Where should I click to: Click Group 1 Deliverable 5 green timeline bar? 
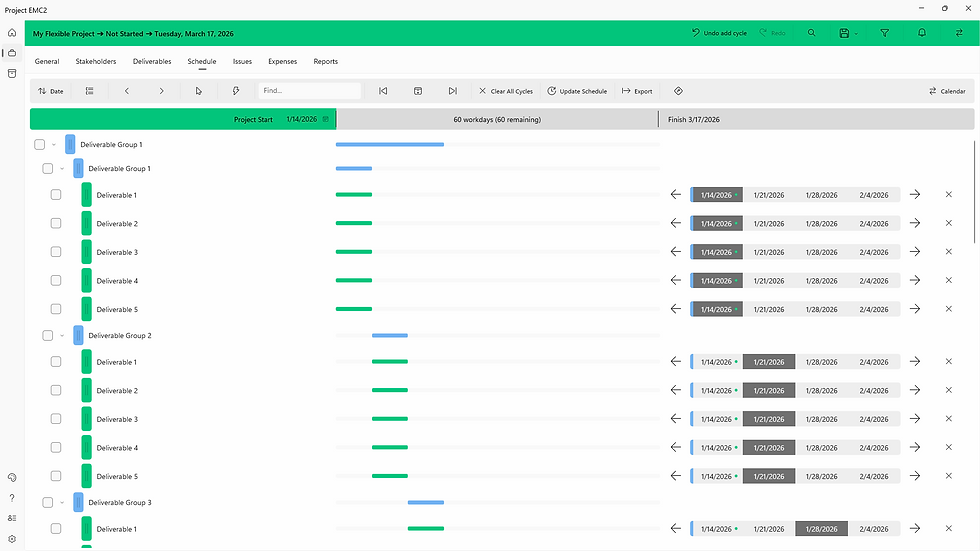pos(354,309)
